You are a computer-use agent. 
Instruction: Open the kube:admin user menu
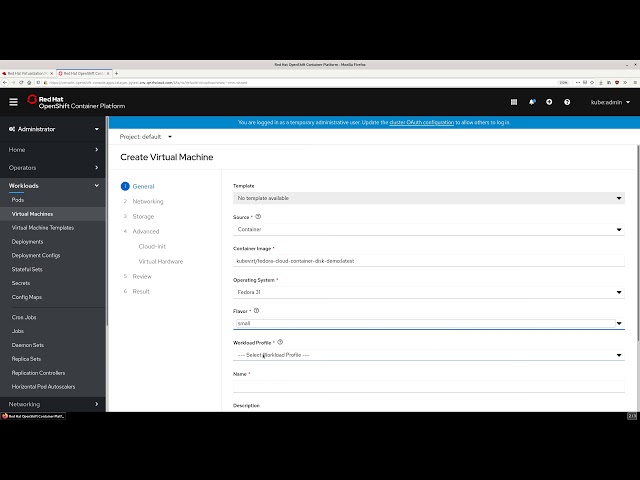[x=610, y=102]
